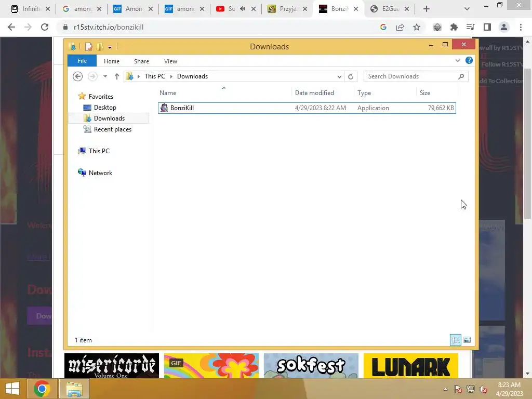Open the Share ribbon tab

pyautogui.click(x=141, y=61)
